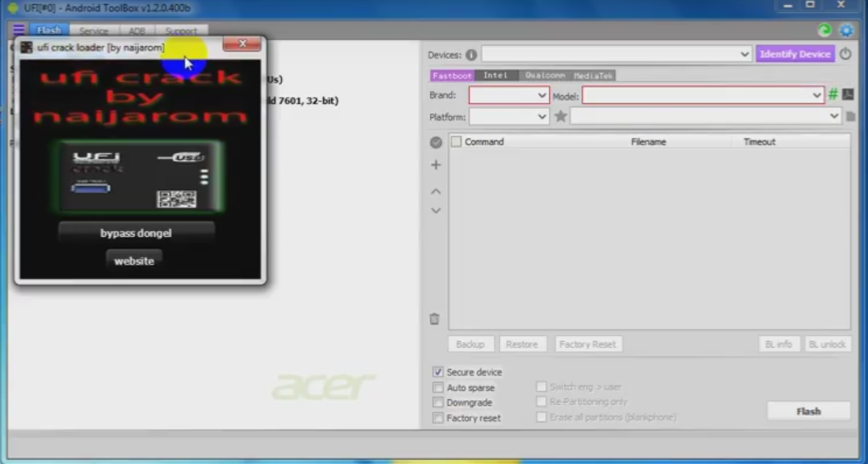Image resolution: width=868 pixels, height=464 pixels.
Task: Enable the Factory reset checkbox
Action: (x=438, y=417)
